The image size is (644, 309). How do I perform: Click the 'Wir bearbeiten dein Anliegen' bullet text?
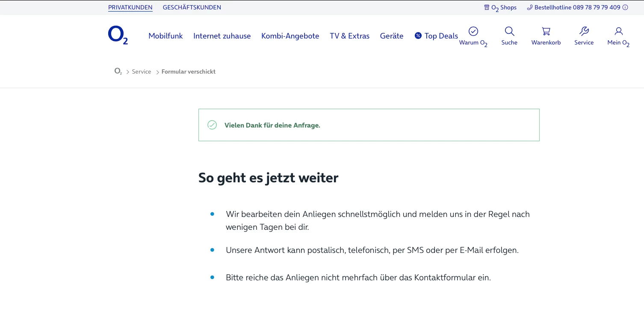coord(378,220)
